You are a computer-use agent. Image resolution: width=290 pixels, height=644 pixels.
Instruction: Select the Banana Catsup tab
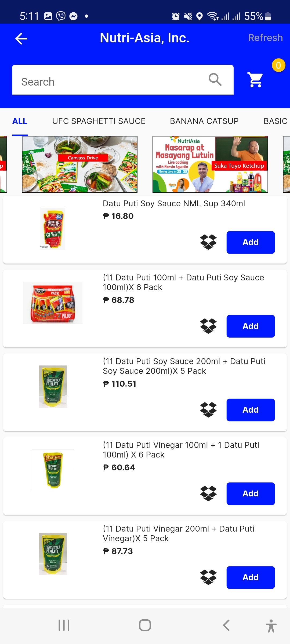coord(204,121)
